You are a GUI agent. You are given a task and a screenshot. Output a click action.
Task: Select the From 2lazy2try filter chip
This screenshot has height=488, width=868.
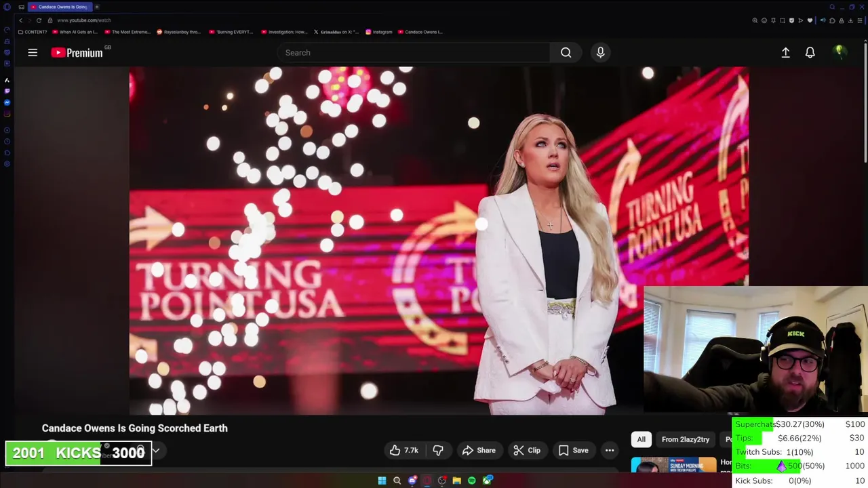(685, 439)
